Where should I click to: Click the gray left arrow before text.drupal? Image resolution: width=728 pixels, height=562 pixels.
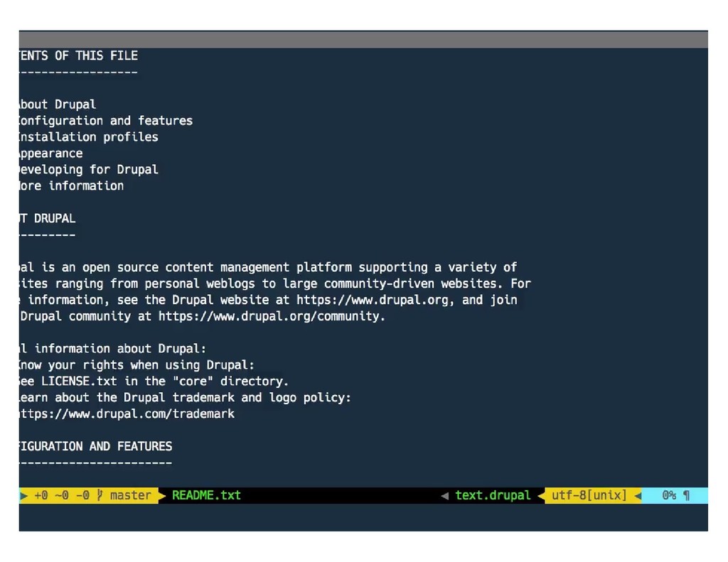[x=445, y=496]
